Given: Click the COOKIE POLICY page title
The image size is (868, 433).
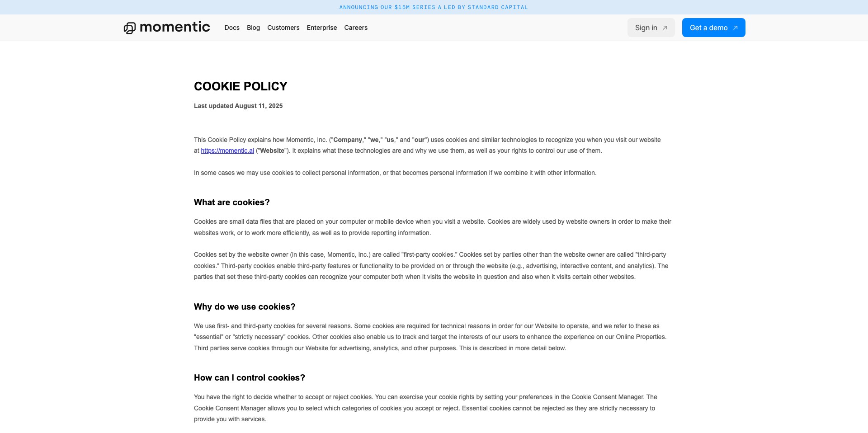Looking at the screenshot, I should coord(241,86).
